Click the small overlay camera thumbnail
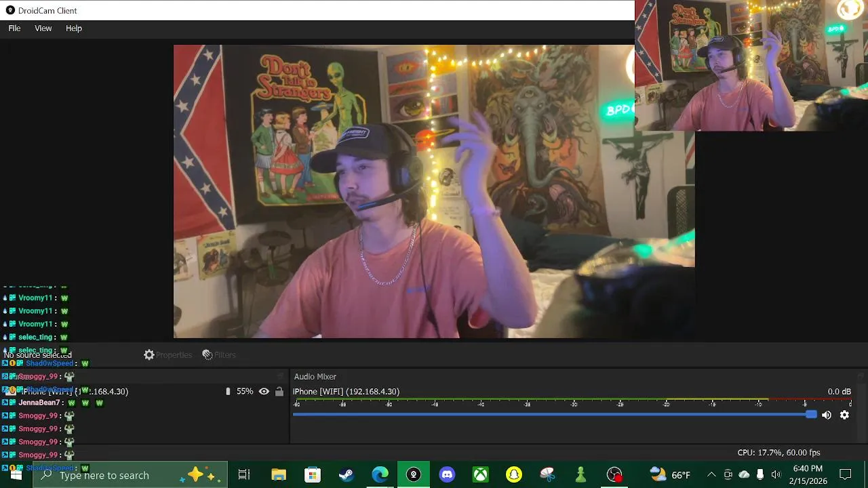The image size is (868, 488). 751,65
